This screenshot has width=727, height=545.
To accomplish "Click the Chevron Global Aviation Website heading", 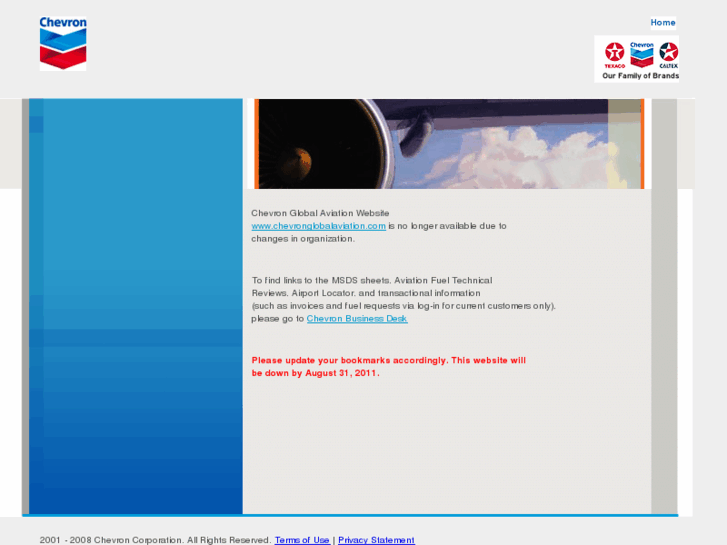I will (x=320, y=213).
